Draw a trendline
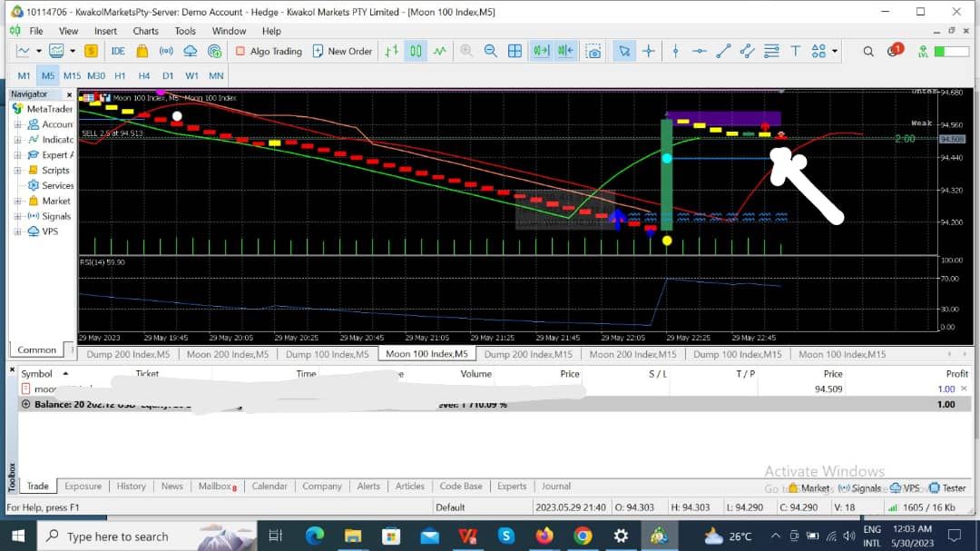 [x=723, y=51]
